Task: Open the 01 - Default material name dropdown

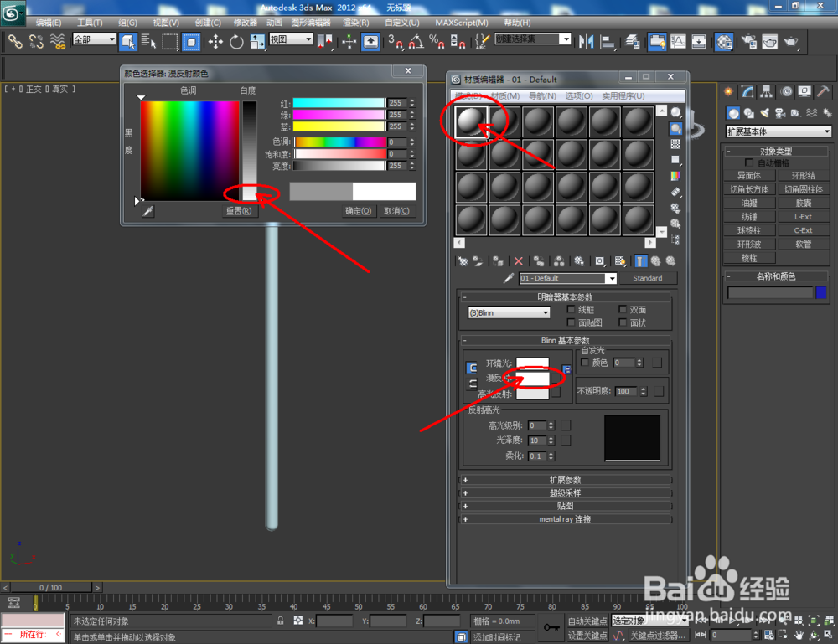Action: 568,278
